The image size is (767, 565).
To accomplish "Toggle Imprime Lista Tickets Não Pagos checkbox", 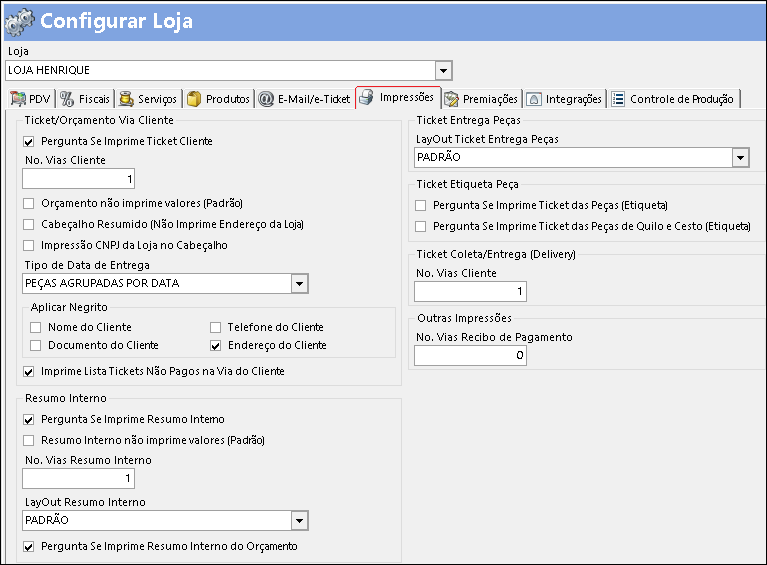I will [29, 372].
